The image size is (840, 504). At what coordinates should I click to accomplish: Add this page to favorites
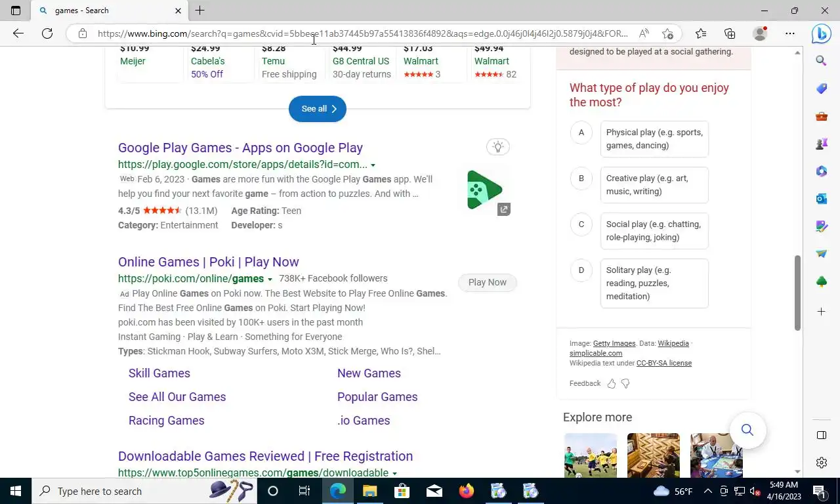pyautogui.click(x=667, y=33)
